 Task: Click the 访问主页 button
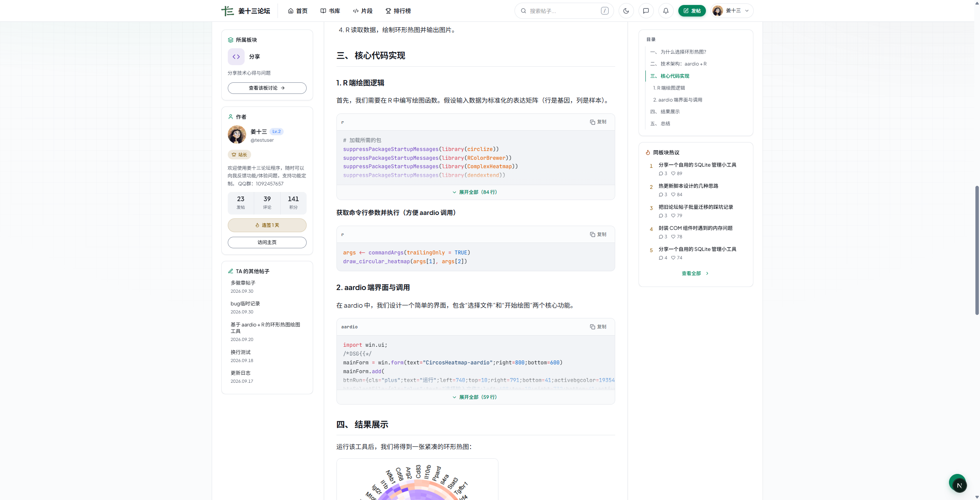(267, 243)
